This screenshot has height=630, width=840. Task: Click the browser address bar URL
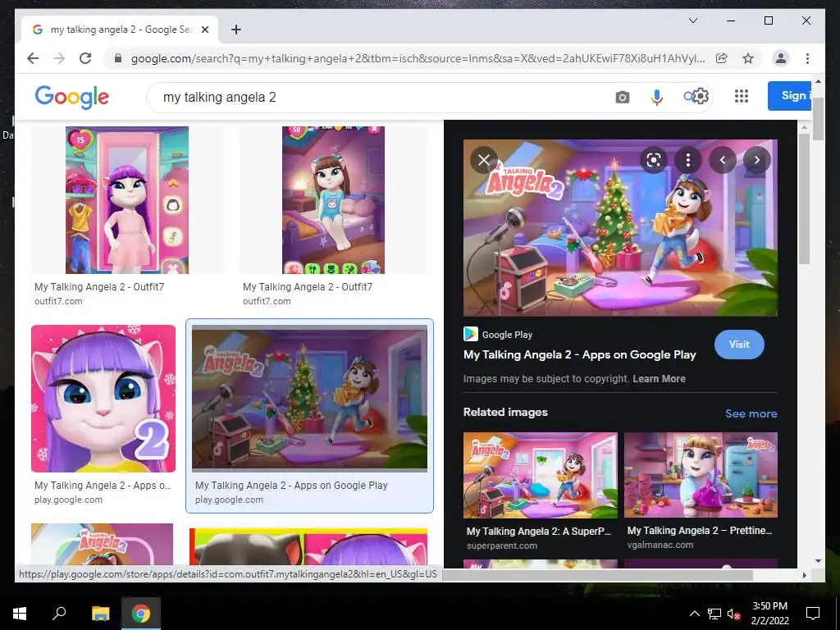tap(418, 58)
